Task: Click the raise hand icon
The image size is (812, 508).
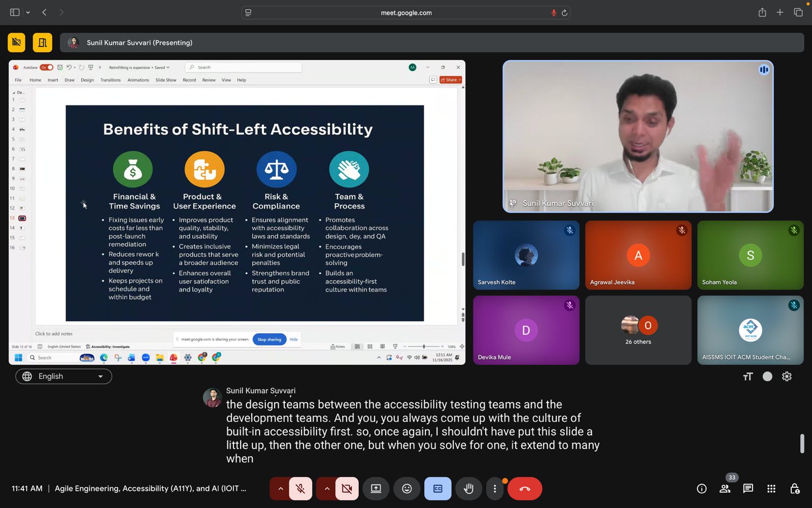Action: tap(468, 489)
